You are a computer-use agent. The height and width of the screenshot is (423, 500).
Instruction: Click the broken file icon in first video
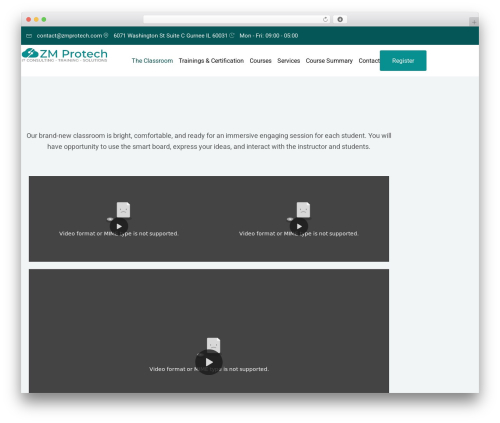coord(123,210)
